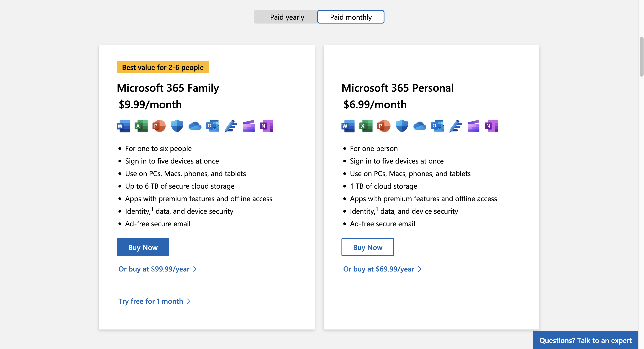
Task: Click the OneNote icon in Personal plan
Action: [491, 126]
